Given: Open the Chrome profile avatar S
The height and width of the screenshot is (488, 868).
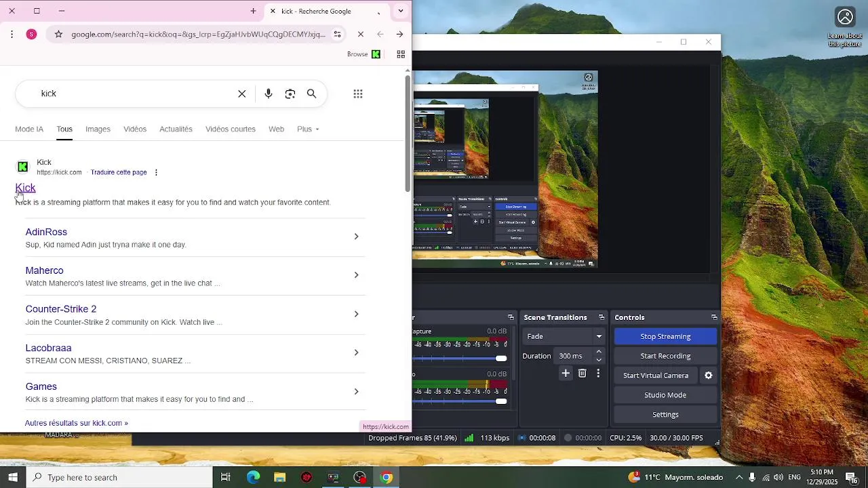Looking at the screenshot, I should pyautogui.click(x=31, y=34).
